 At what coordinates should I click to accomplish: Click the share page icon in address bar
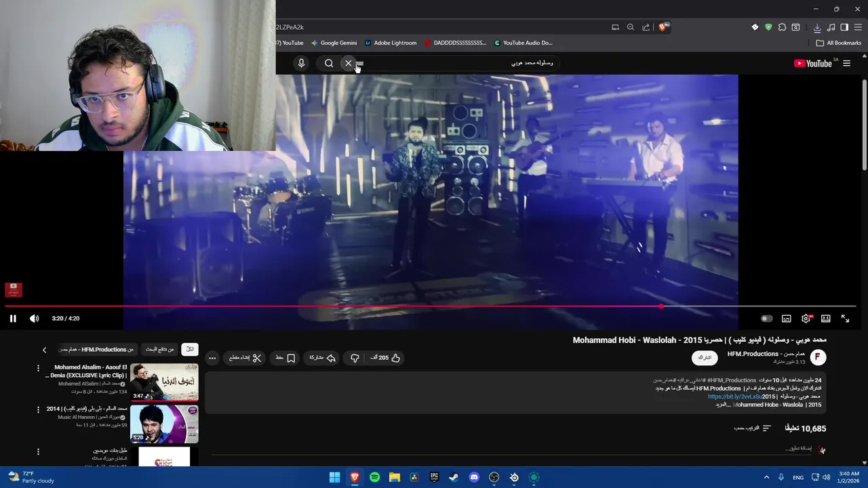tap(646, 27)
